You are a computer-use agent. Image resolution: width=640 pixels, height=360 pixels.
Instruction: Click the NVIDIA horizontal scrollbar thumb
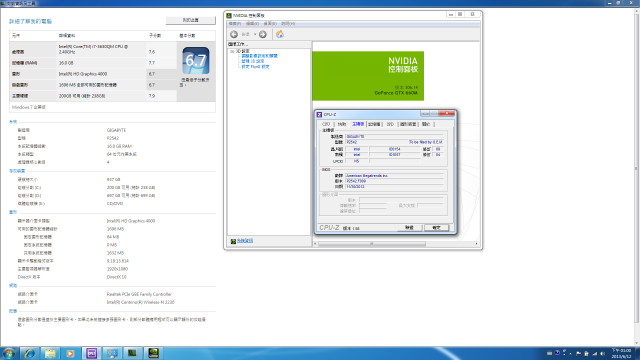pos(371,244)
